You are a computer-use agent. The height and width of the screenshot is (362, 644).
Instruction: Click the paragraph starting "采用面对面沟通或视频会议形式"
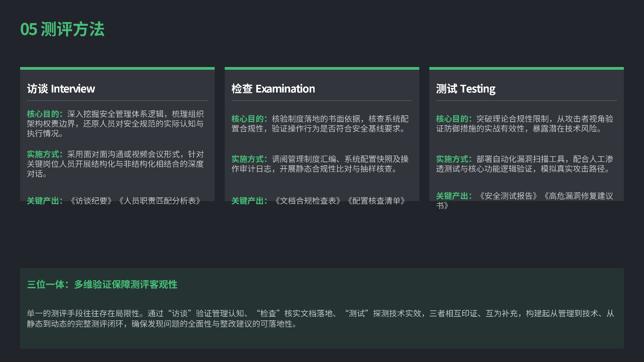pyautogui.click(x=115, y=164)
